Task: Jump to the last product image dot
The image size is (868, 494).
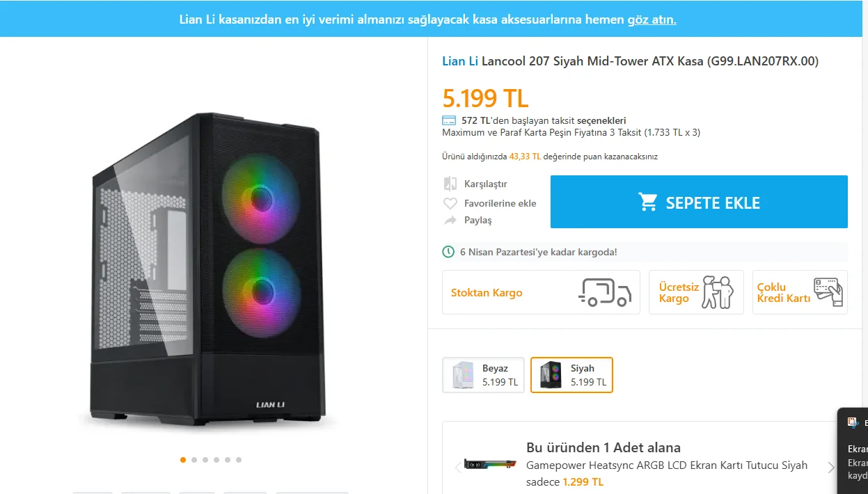Action: click(x=239, y=460)
